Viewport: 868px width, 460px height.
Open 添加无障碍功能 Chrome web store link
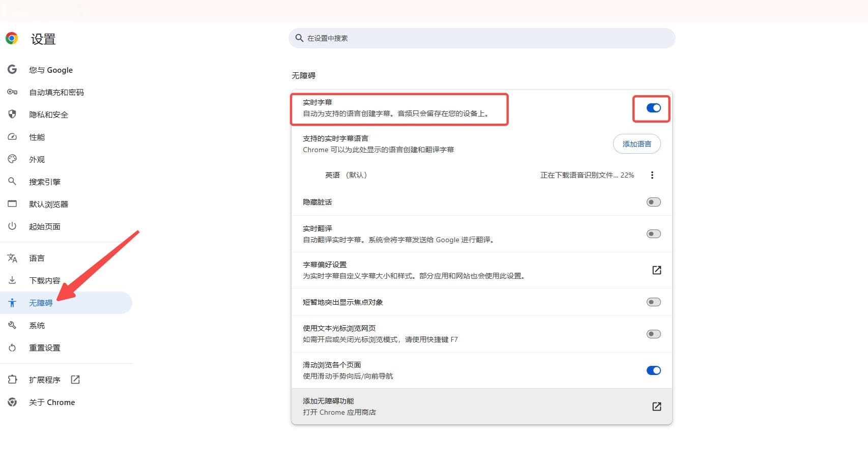tap(656, 407)
